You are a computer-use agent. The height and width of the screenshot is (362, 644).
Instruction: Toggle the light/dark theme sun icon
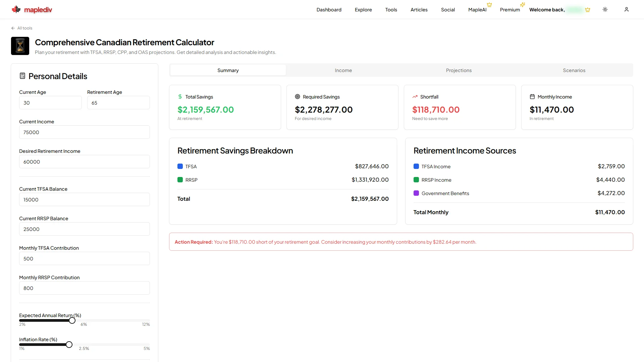click(x=605, y=9)
